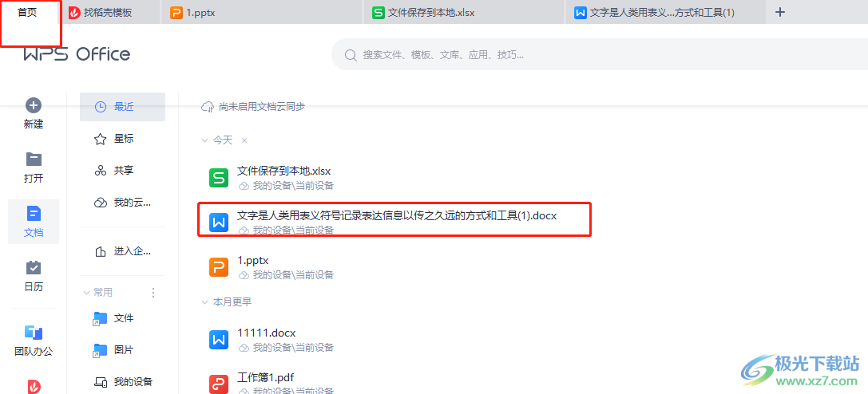Select the 文档 sidebar icon
The image size is (868, 394).
click(x=34, y=214)
